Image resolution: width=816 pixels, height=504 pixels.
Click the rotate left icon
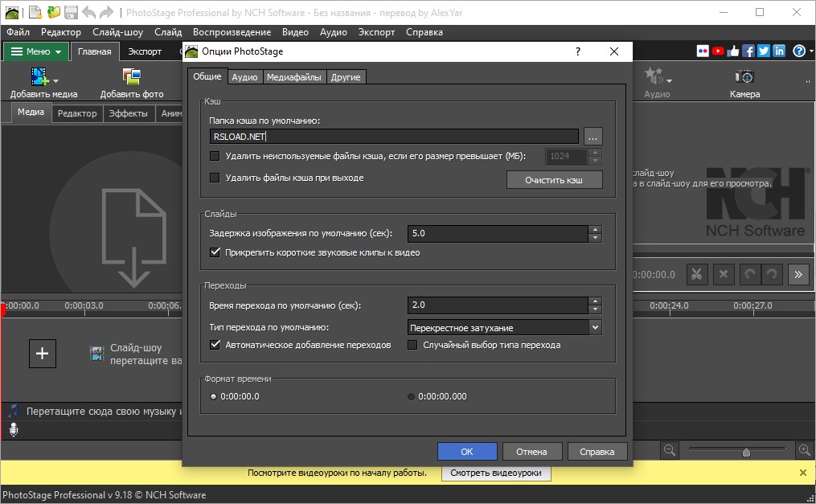[749, 275]
